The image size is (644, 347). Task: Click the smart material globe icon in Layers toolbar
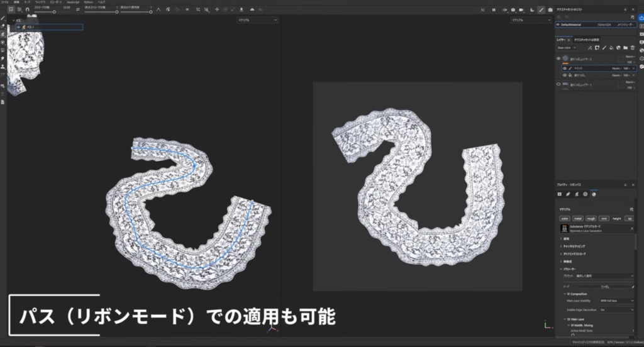618,48
